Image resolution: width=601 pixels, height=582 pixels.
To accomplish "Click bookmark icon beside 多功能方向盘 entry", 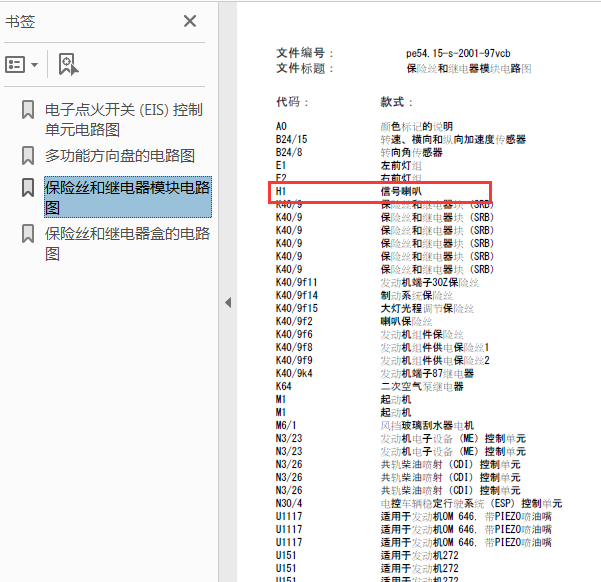I will (28, 156).
